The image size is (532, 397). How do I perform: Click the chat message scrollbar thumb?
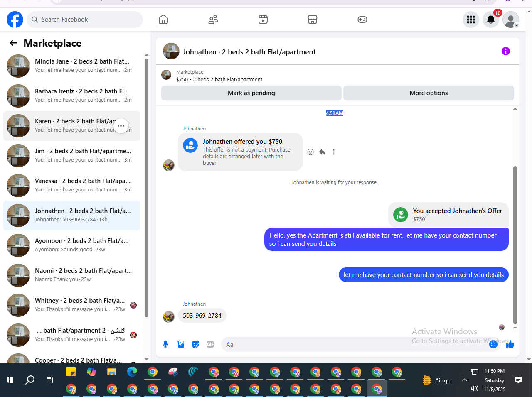(x=515, y=245)
